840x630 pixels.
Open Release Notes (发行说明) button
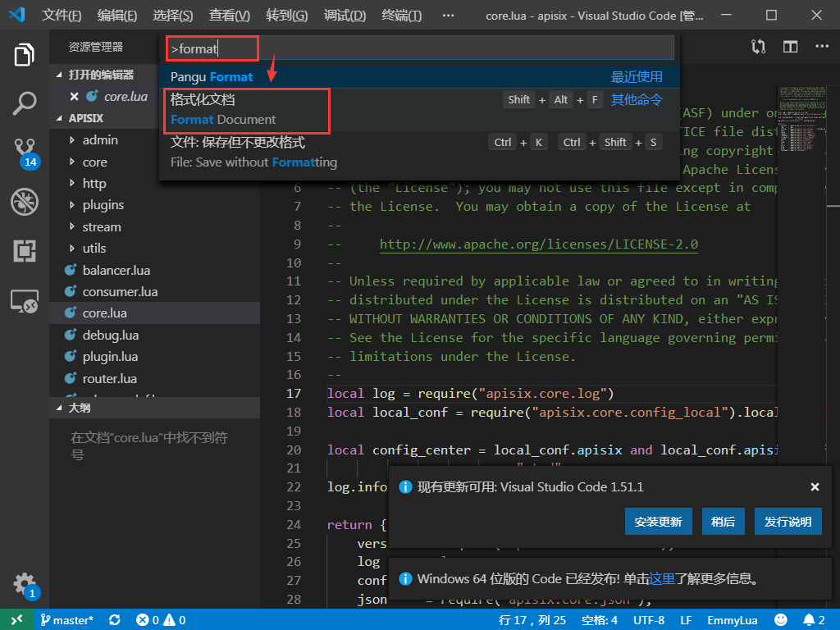pyautogui.click(x=787, y=521)
